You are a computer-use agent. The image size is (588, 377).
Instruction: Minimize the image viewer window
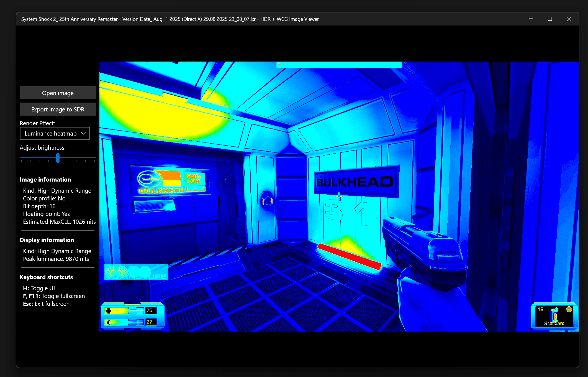(531, 19)
